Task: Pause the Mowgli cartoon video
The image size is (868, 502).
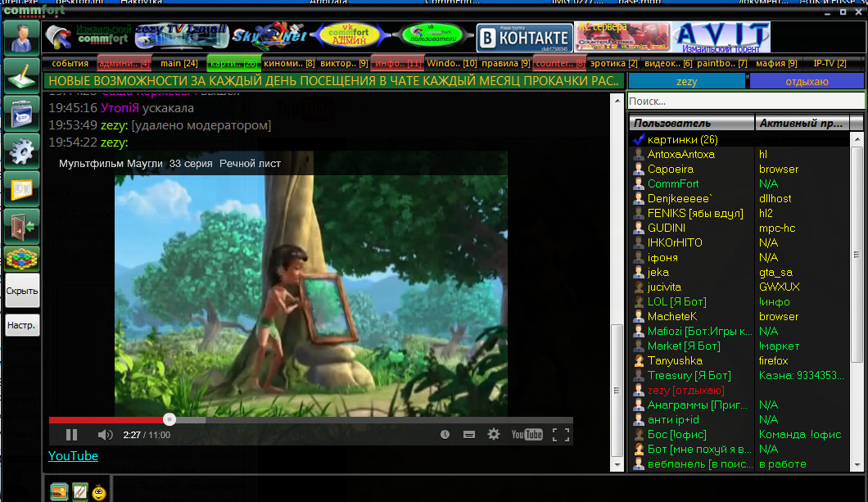Action: pos(71,435)
